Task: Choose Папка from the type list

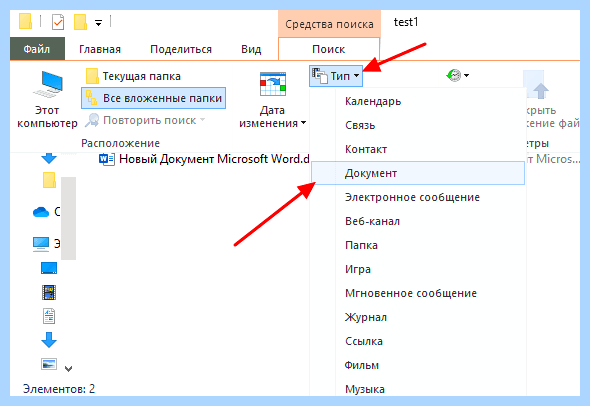Action: click(417, 245)
